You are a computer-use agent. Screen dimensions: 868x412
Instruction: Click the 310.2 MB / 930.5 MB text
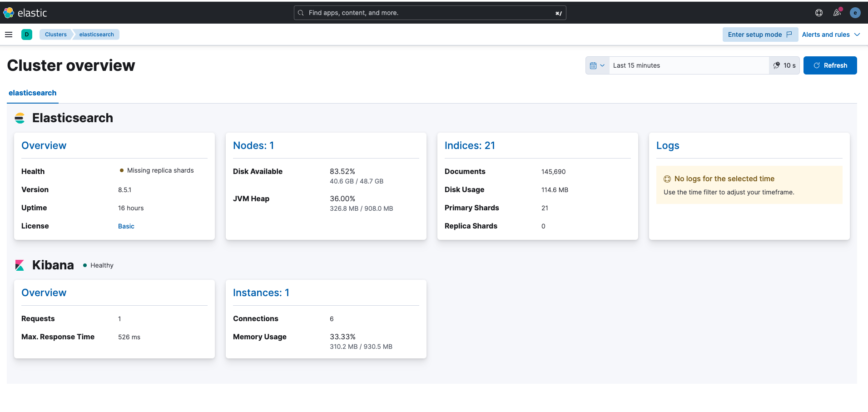[361, 347]
